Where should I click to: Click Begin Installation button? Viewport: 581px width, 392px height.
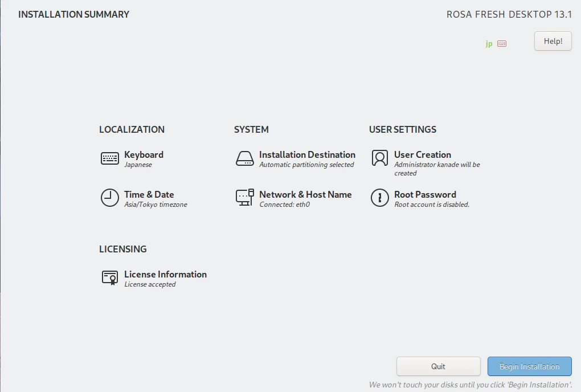(x=530, y=366)
